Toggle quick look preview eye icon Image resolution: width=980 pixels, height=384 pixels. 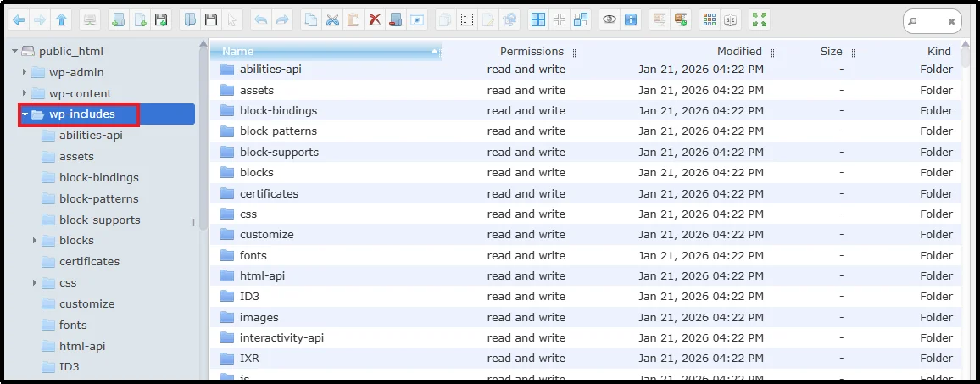click(x=610, y=20)
